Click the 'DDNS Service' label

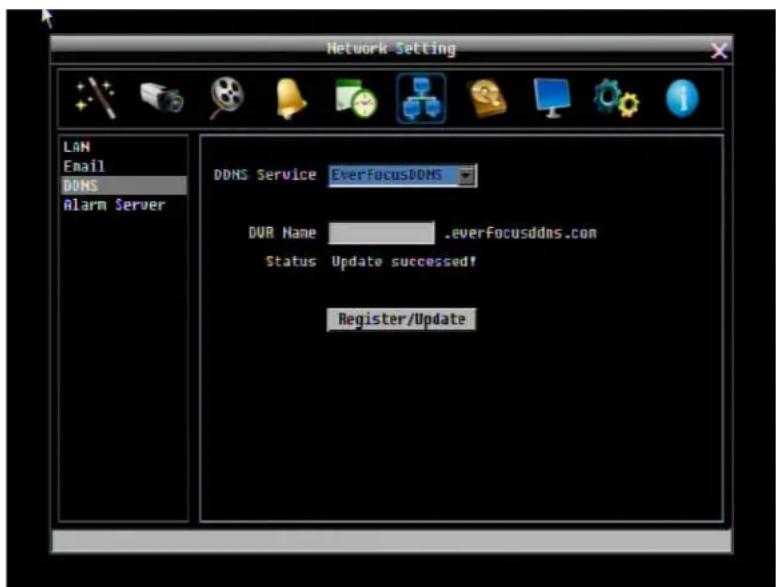265,175
